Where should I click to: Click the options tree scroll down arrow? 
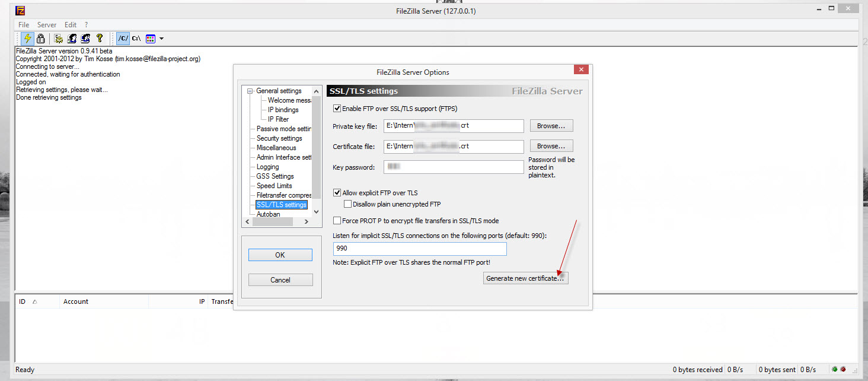point(317,212)
